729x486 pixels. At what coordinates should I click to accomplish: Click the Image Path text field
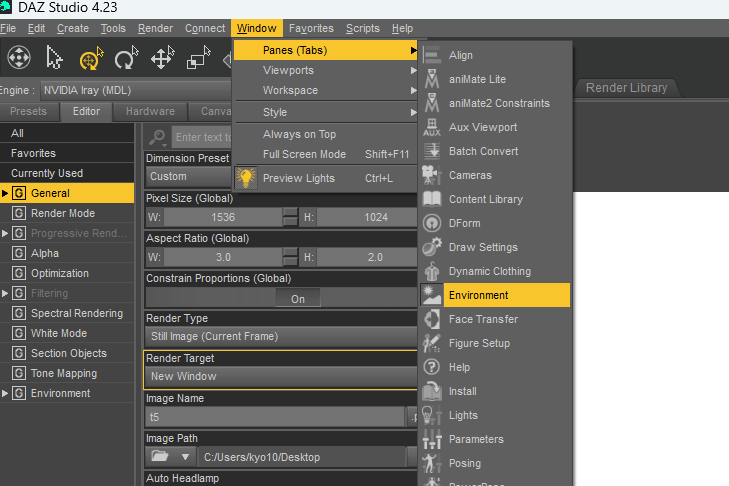pyautogui.click(x=302, y=457)
